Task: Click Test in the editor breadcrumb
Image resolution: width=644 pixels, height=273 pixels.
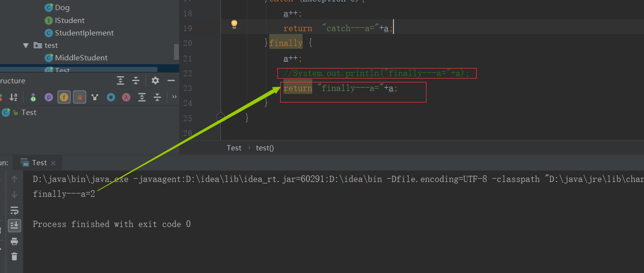Action: (x=234, y=148)
